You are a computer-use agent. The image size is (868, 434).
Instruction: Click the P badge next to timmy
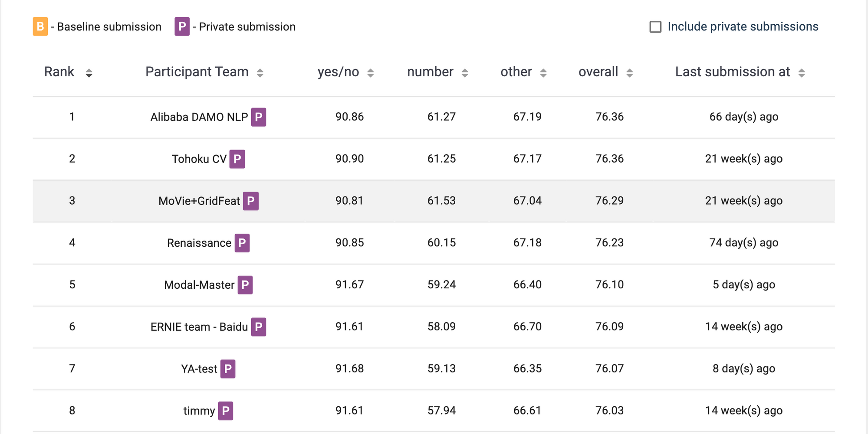pos(225,410)
